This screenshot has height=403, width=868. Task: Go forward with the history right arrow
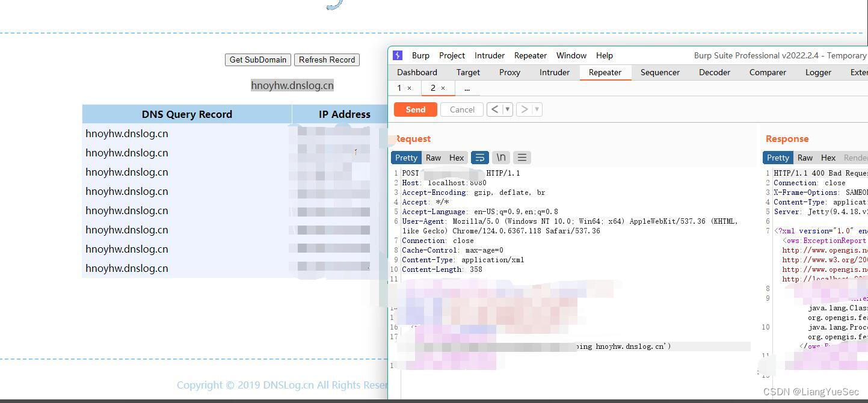tap(524, 109)
